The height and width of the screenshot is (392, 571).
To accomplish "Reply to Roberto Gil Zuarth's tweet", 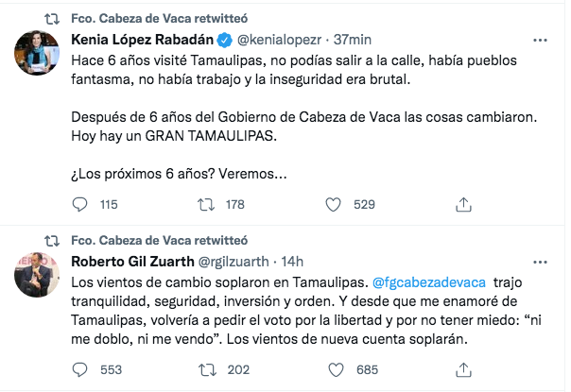I will click(x=81, y=370).
